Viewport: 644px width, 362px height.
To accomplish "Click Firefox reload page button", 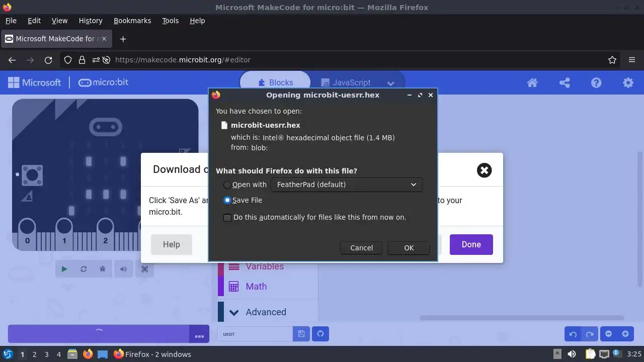I will (48, 60).
